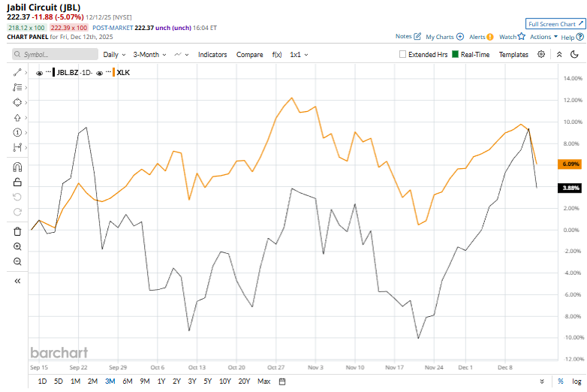Toggle the lock drawings icon
The width and height of the screenshot is (587, 392).
coord(17,182)
